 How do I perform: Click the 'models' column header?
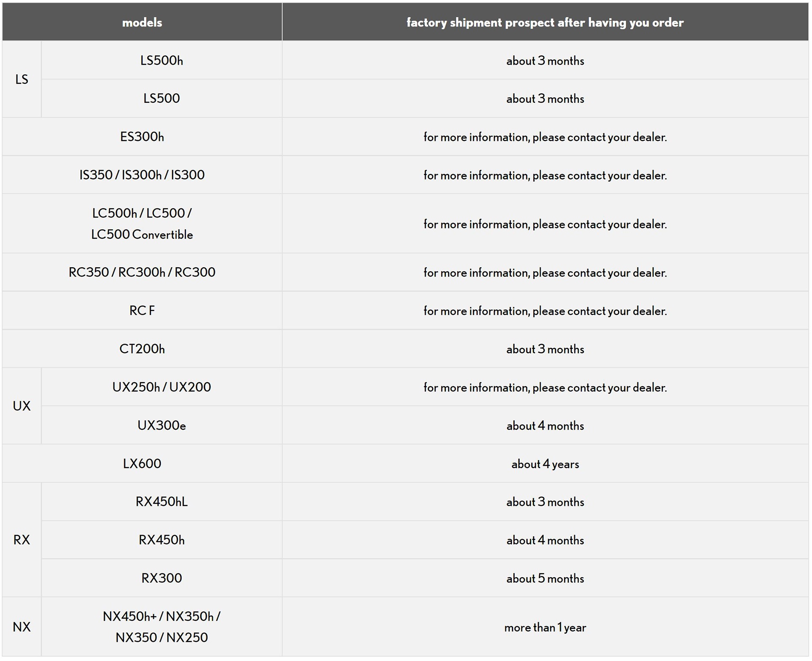(142, 22)
